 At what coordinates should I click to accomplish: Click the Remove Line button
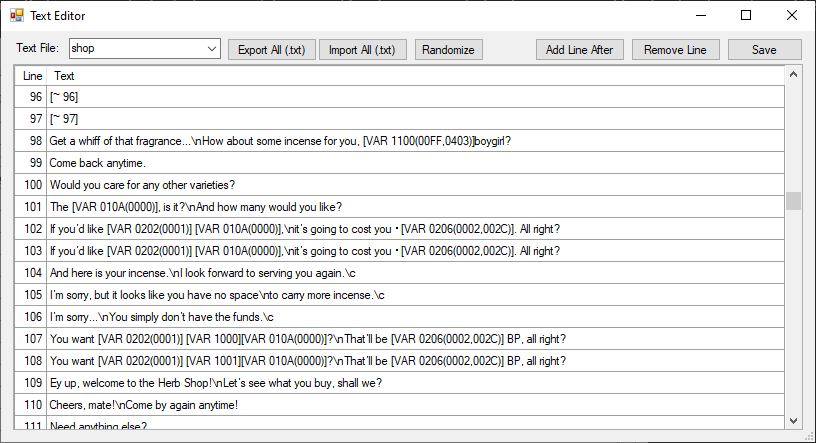point(675,50)
